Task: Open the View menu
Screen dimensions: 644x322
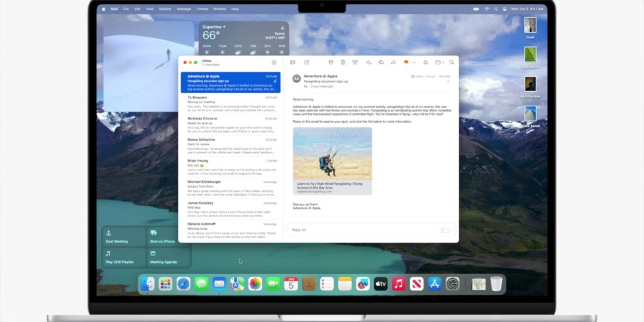Action: 150,9
